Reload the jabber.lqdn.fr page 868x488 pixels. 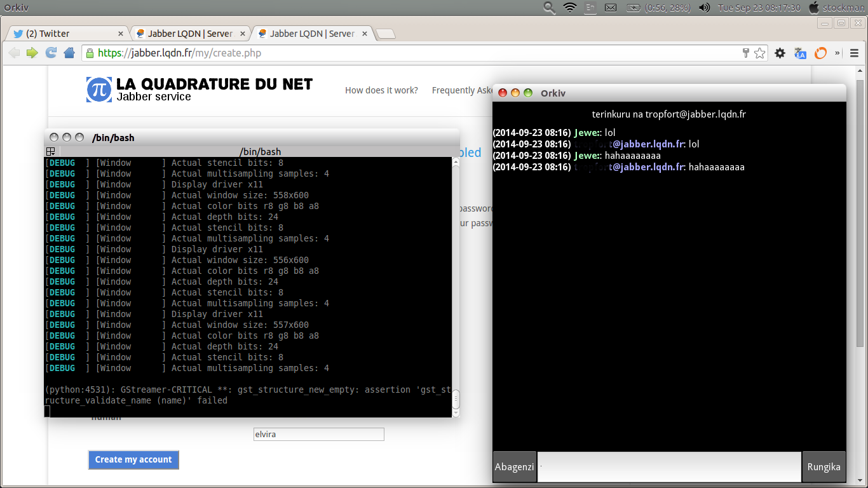pyautogui.click(x=51, y=53)
